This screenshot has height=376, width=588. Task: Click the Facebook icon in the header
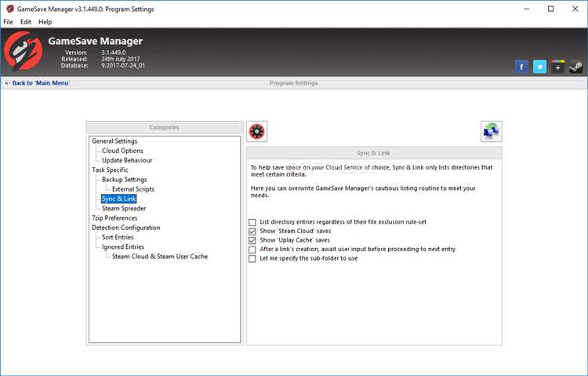pos(521,67)
